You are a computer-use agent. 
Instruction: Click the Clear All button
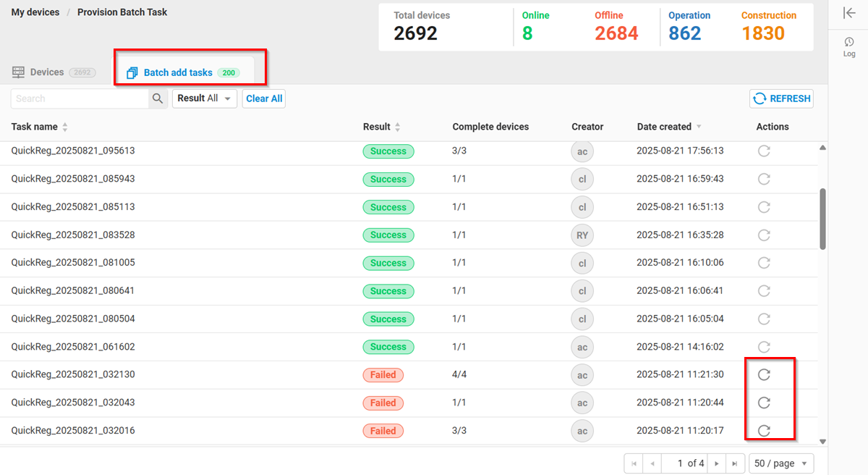[264, 98]
